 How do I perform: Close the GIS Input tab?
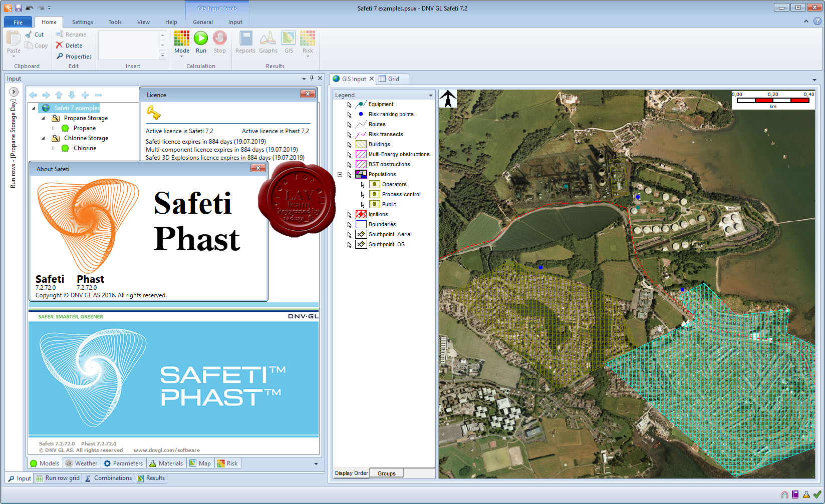point(372,79)
